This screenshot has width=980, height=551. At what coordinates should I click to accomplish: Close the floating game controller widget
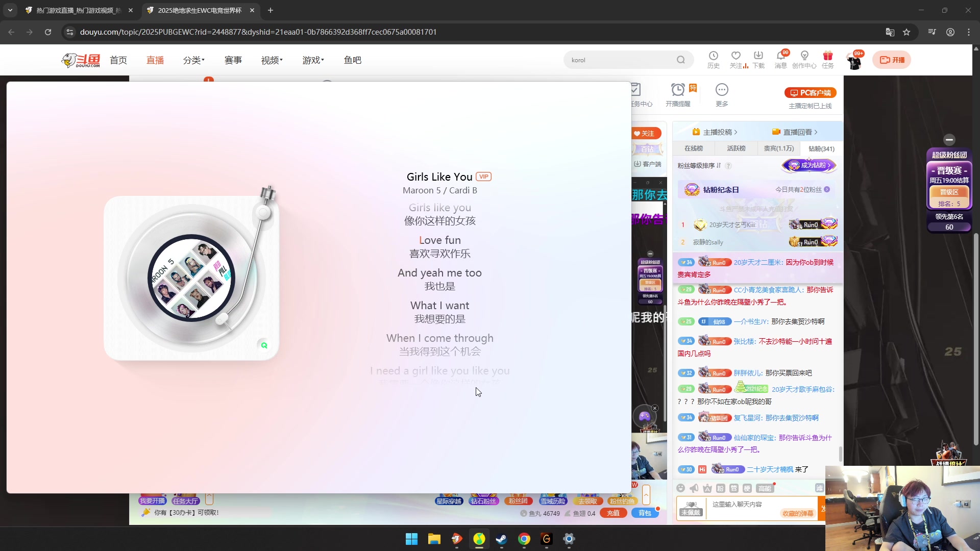coord(655,408)
